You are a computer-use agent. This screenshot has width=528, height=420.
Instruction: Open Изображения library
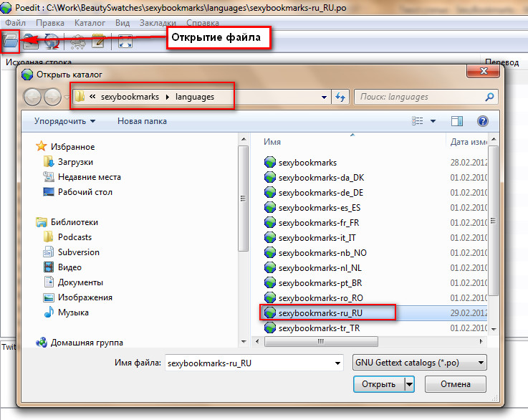(x=78, y=297)
